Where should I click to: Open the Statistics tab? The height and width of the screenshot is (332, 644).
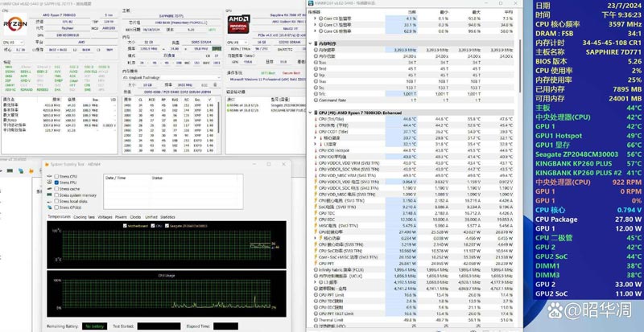[167, 216]
